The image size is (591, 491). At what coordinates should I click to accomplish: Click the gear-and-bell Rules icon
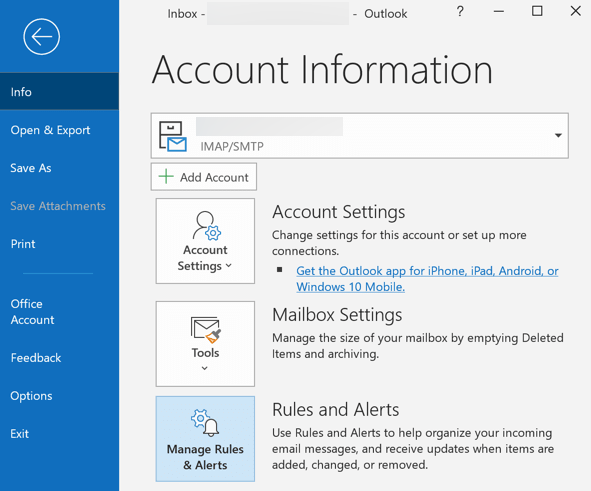pyautogui.click(x=205, y=423)
